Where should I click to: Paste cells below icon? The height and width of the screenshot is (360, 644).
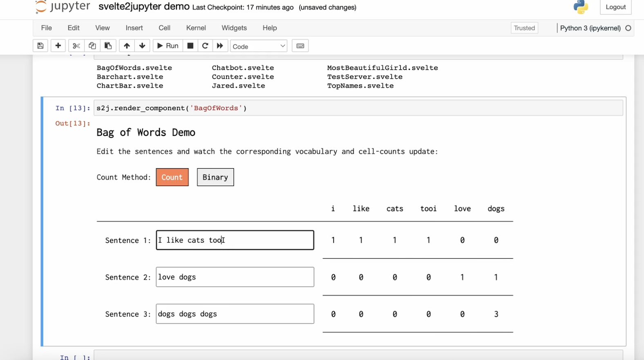click(108, 46)
